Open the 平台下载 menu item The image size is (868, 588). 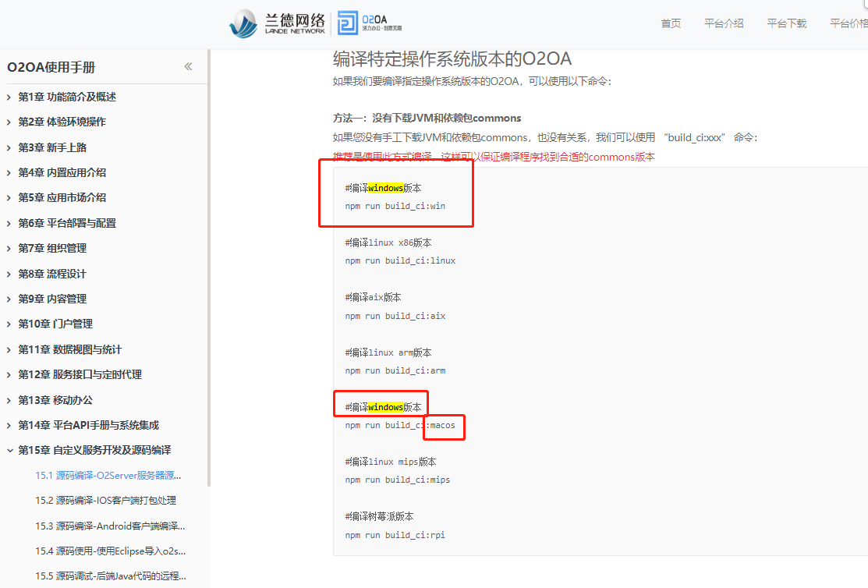coord(787,23)
